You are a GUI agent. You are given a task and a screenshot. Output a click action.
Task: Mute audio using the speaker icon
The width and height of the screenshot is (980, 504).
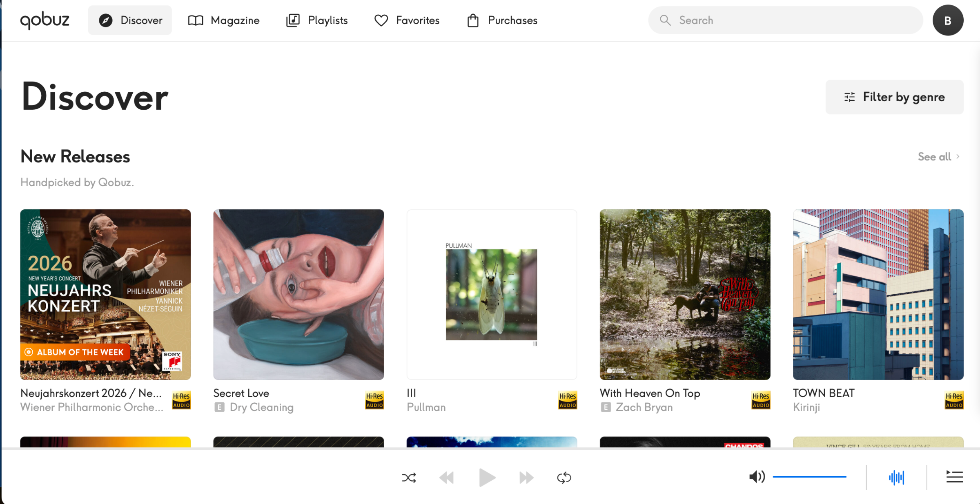tap(757, 477)
